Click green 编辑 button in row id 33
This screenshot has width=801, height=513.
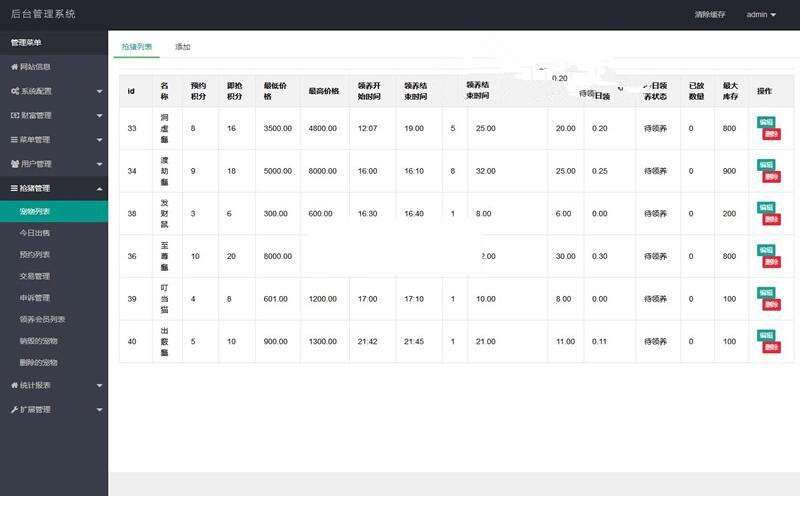(x=766, y=122)
